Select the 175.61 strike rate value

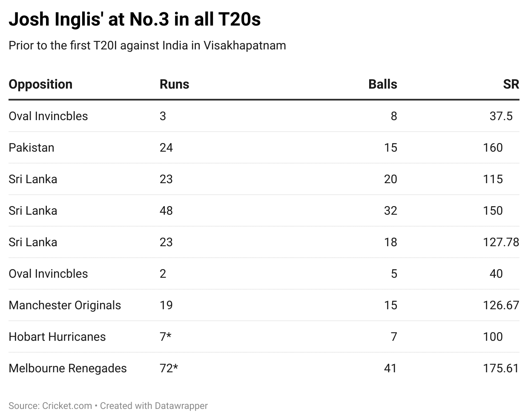click(501, 368)
